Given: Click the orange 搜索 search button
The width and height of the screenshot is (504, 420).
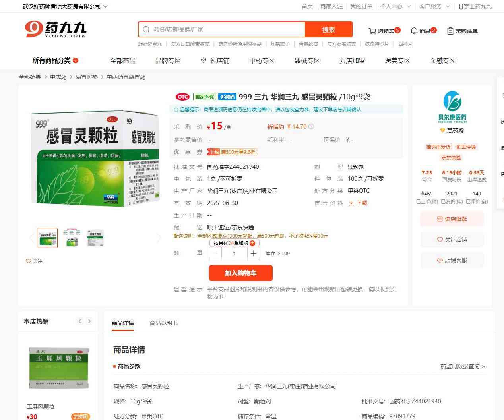Looking at the screenshot, I should [x=328, y=29].
